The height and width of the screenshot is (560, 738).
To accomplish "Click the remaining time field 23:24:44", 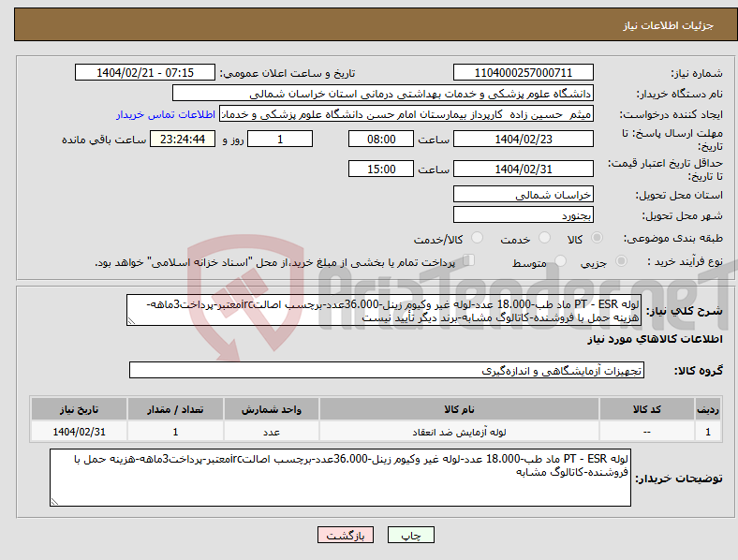I will coord(183,139).
